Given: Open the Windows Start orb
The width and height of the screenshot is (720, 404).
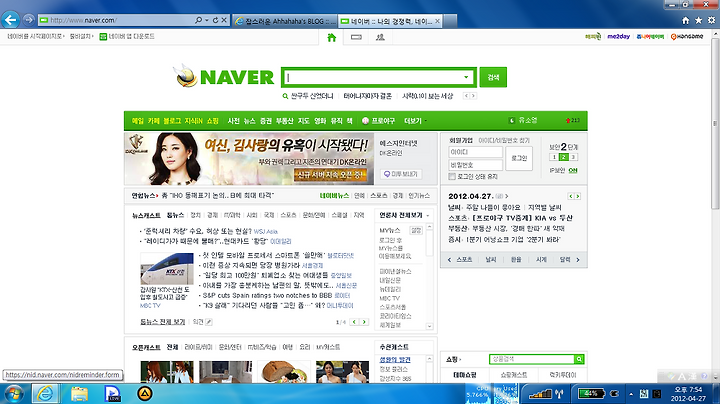Looking at the screenshot, I should (x=14, y=393).
